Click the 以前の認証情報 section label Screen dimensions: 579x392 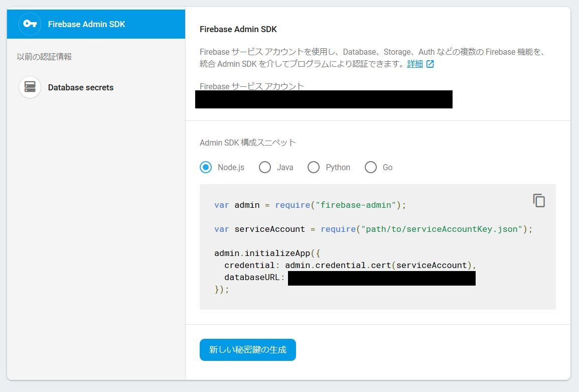tap(44, 57)
